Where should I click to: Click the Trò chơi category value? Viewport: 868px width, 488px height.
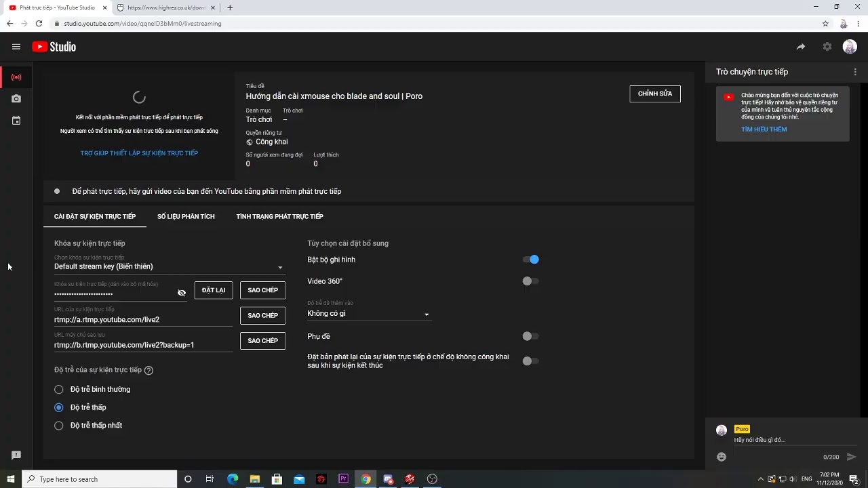[x=259, y=119]
